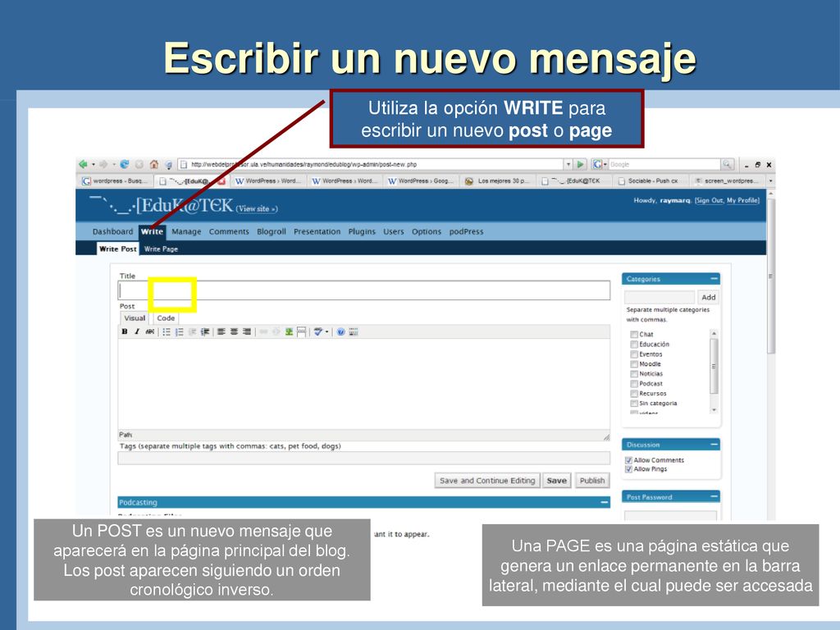
Task: Click the browser stop icon
Action: click(139, 164)
